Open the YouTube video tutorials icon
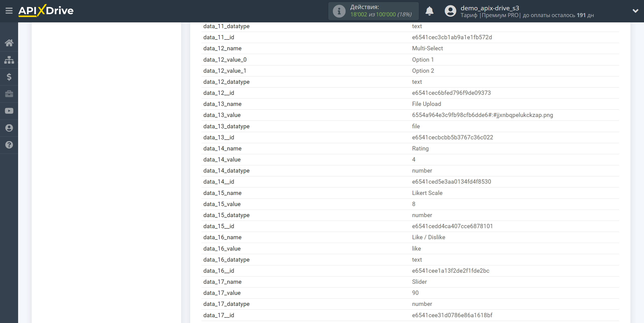644x323 pixels. click(9, 111)
